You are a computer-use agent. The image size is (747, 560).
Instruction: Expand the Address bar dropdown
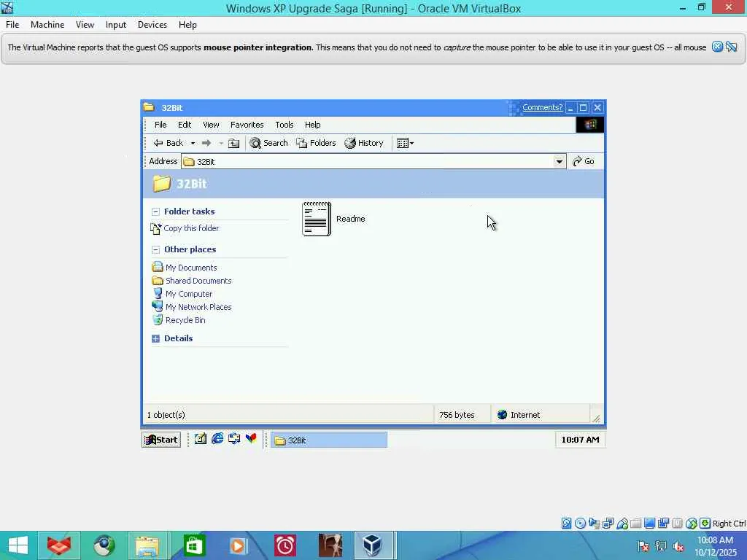[x=560, y=161]
